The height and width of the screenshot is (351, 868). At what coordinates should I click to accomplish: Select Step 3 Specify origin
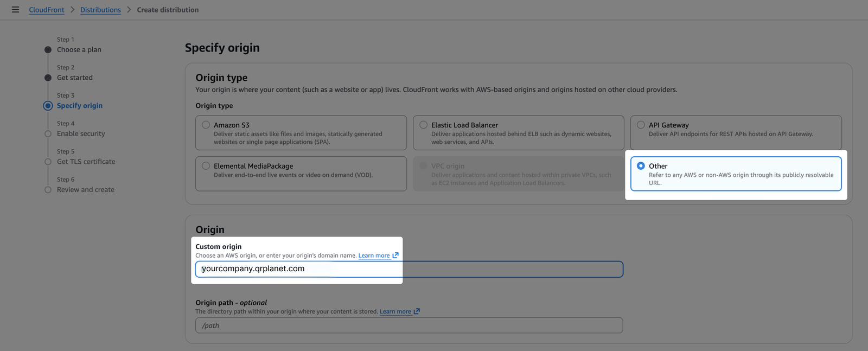click(80, 106)
